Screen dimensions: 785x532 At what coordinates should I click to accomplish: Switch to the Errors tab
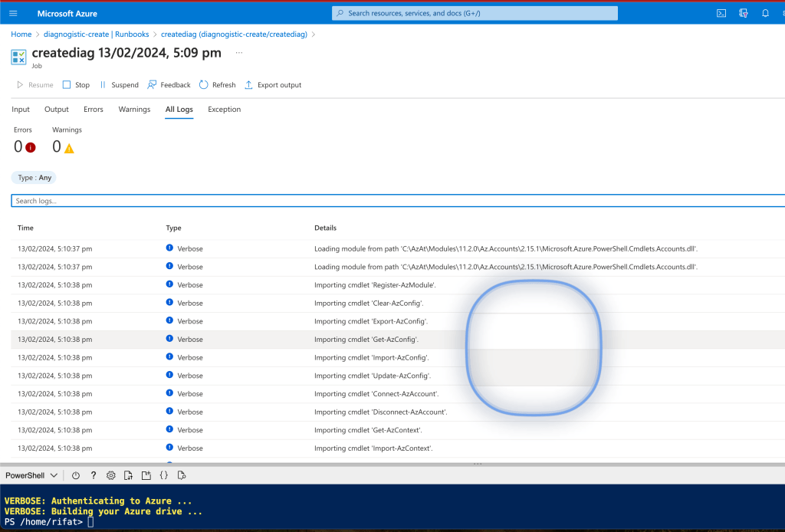pos(93,109)
